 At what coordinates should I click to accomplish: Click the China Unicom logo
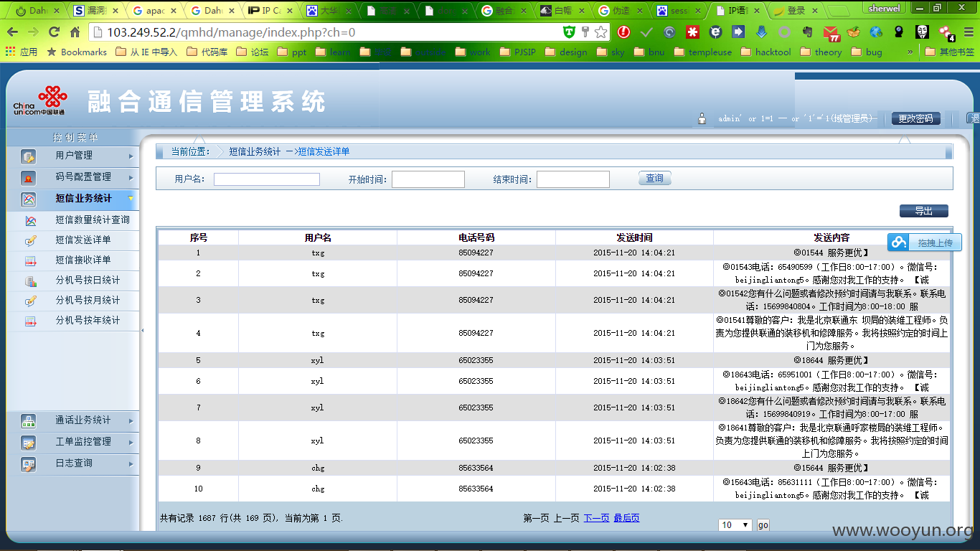click(40, 100)
